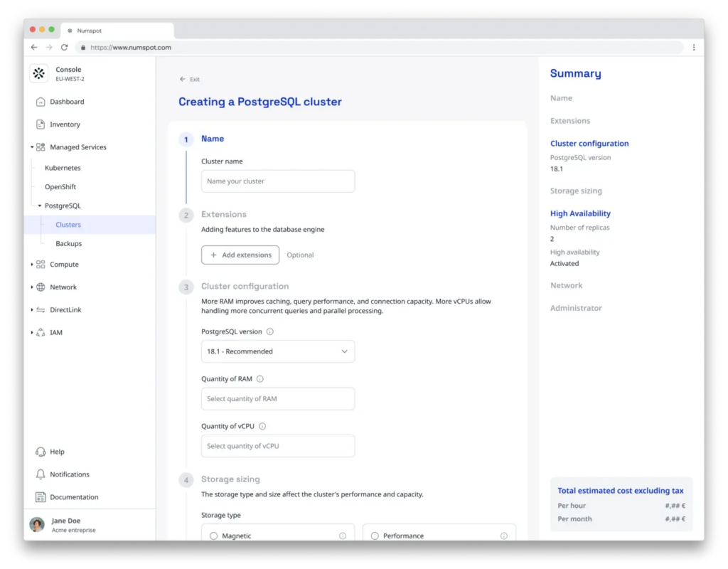Reload the page with refresh icon
Screen dimensions: 728x569
pos(64,48)
